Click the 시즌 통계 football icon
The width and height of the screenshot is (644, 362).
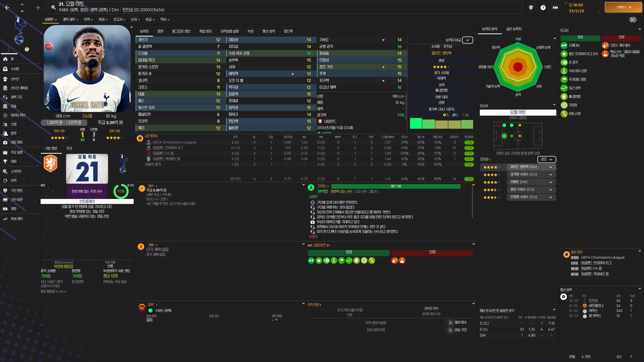(x=140, y=138)
